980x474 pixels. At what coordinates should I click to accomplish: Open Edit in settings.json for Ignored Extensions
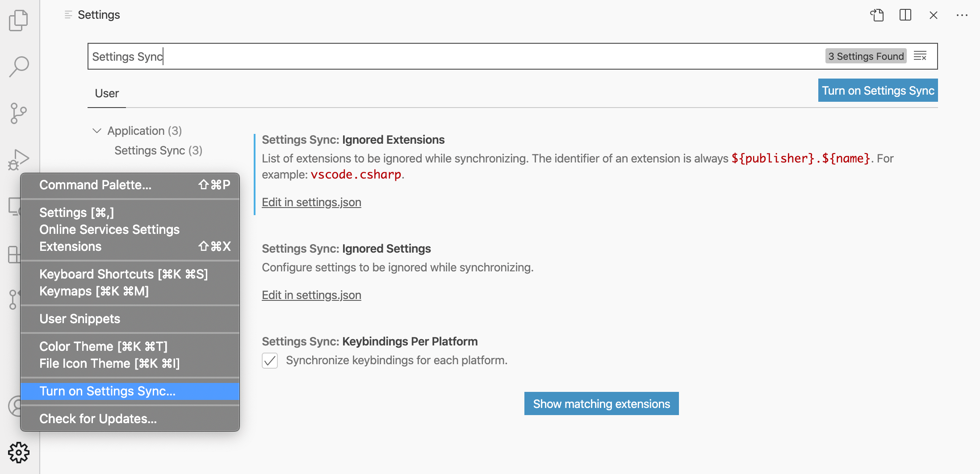(x=311, y=202)
